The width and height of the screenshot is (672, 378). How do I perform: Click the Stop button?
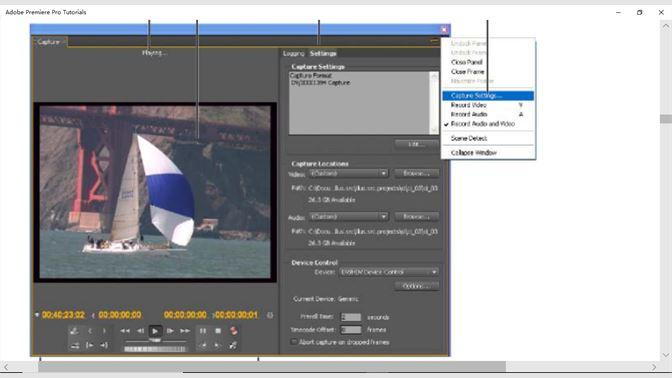coord(218,331)
